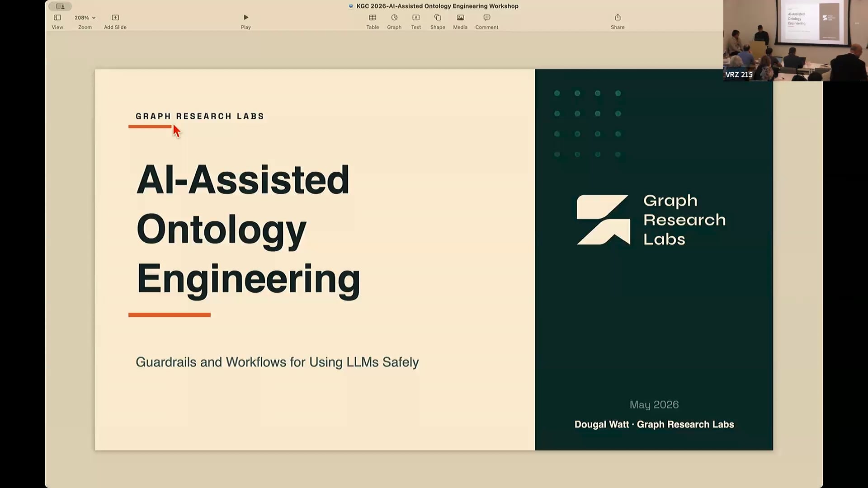Click the VRZ 215 room video thumbnail
The height and width of the screenshot is (488, 868).
pyautogui.click(x=796, y=41)
